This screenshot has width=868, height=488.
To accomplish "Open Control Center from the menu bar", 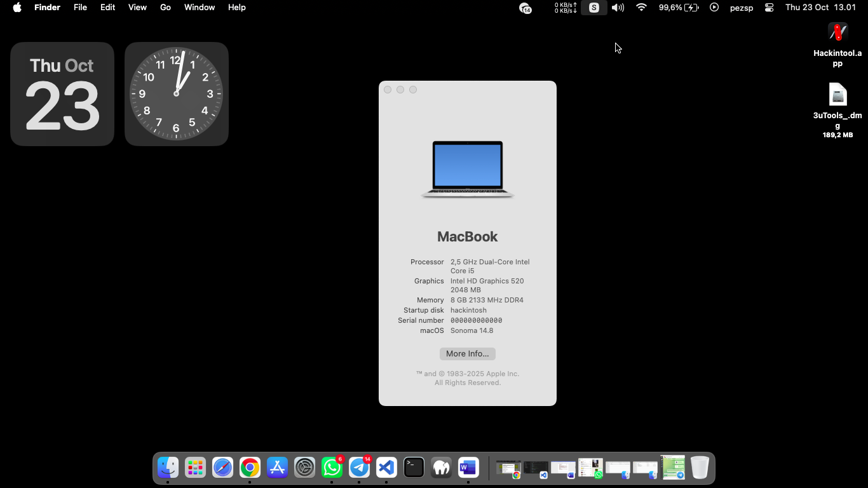I will tap(768, 8).
